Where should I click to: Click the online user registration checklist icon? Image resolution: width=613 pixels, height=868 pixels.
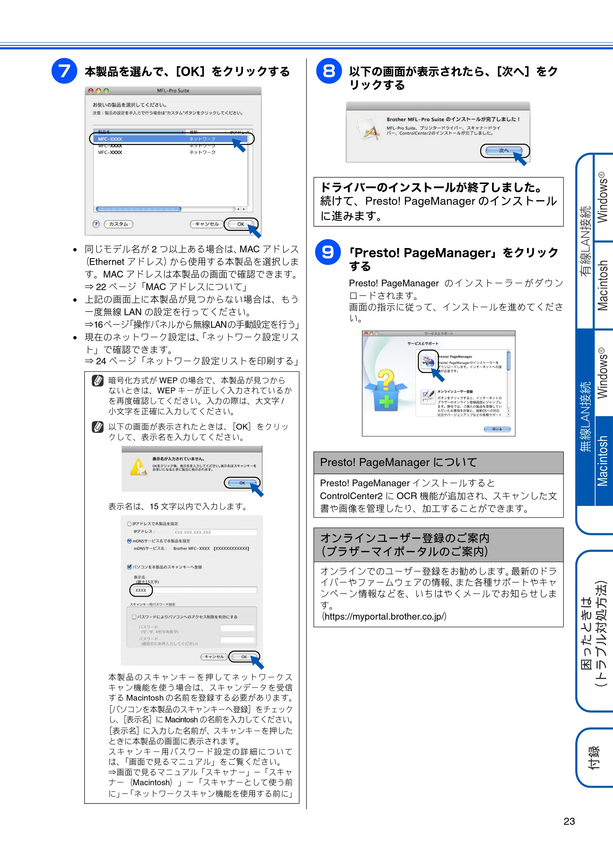click(x=428, y=396)
